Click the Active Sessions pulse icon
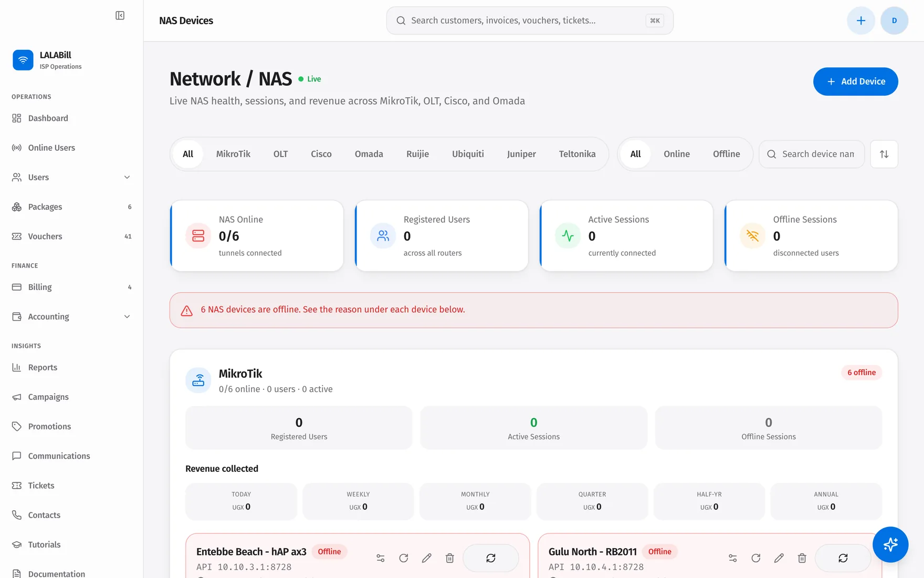This screenshot has height=578, width=924. click(x=568, y=235)
